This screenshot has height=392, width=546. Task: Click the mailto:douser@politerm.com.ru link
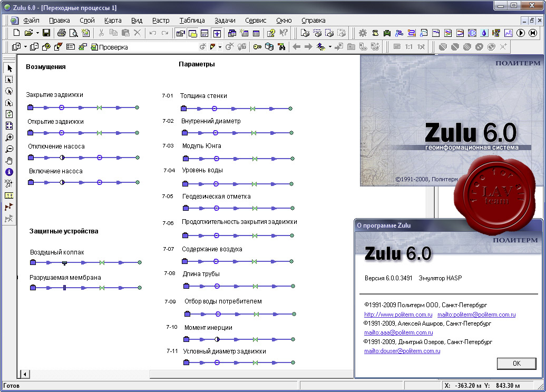[402, 351]
